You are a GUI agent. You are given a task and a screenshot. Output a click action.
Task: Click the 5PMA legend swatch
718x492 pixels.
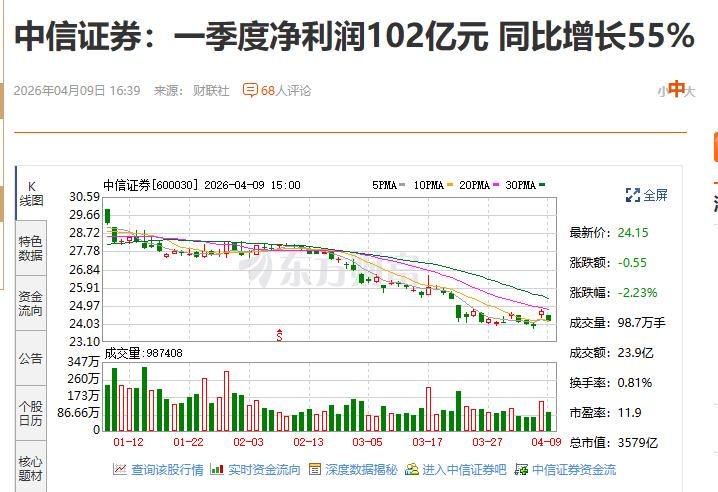(403, 185)
